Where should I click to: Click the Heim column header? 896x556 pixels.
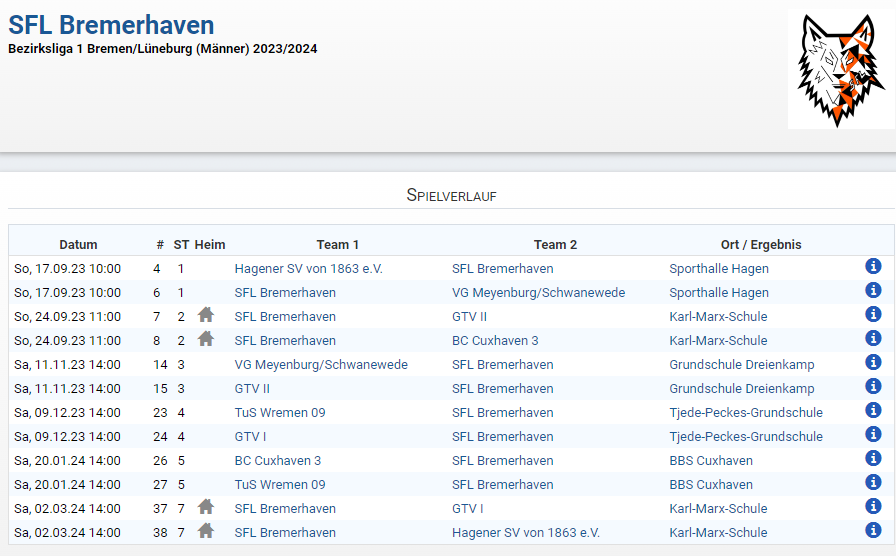(210, 245)
